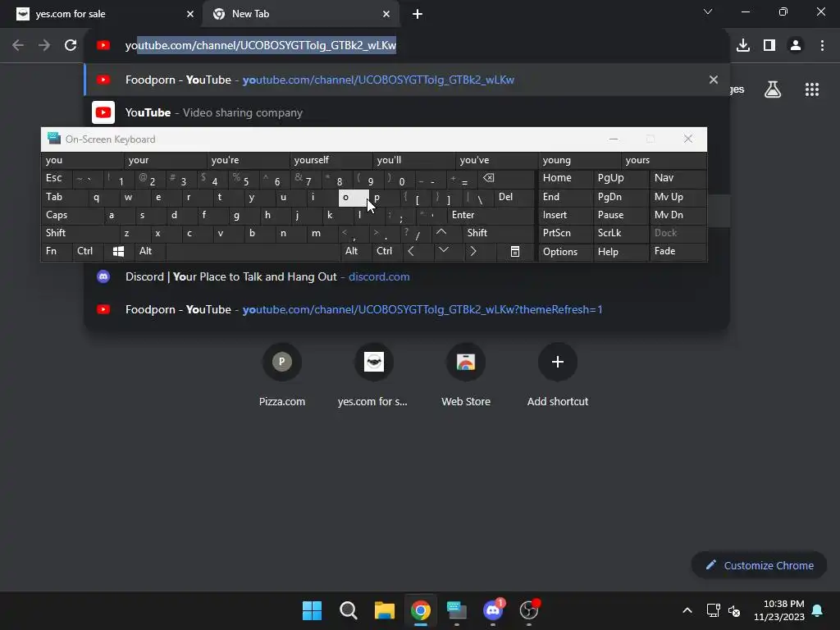Toggle right Shift key on keyboard
840x630 pixels.
(x=498, y=233)
